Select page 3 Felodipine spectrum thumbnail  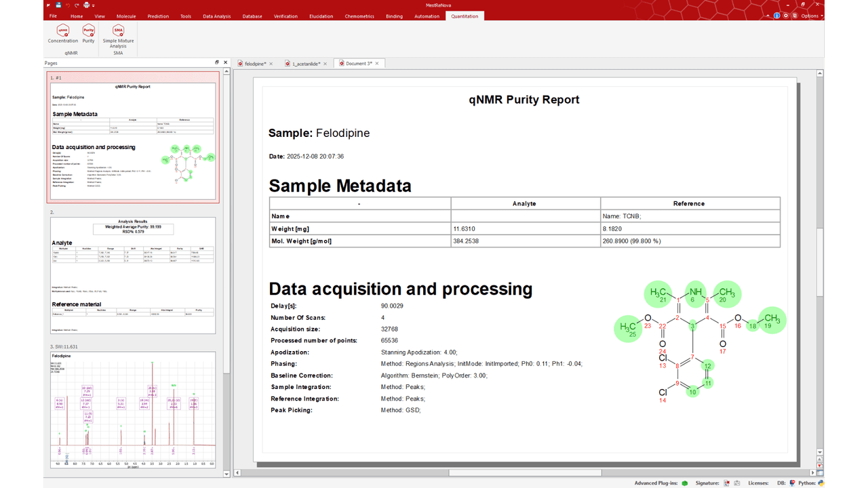pos(133,409)
